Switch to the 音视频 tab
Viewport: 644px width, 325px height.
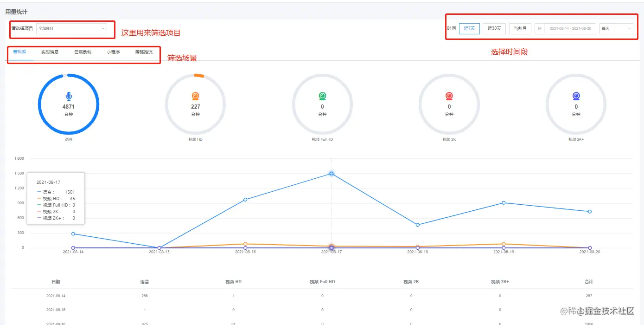(x=19, y=52)
